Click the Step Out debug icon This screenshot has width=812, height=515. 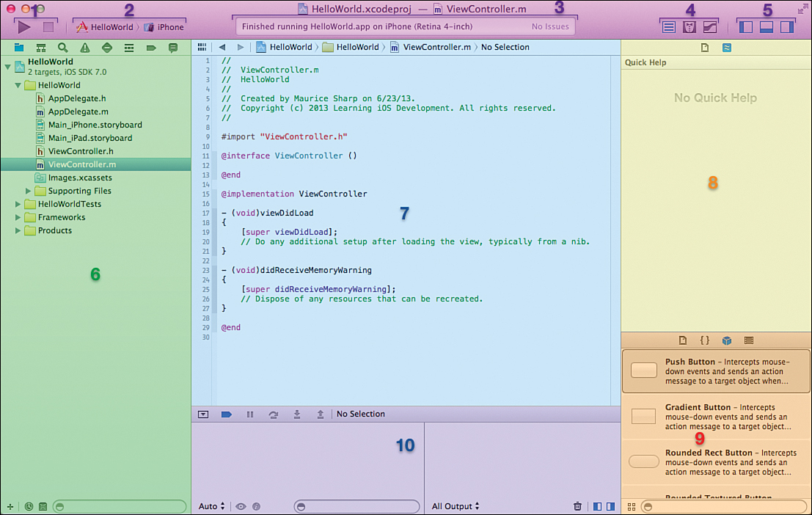(x=321, y=414)
